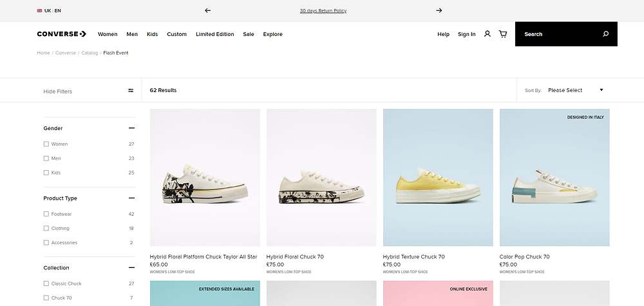
Task: Check the Chuck 70 collection filter
Action: coord(46,298)
